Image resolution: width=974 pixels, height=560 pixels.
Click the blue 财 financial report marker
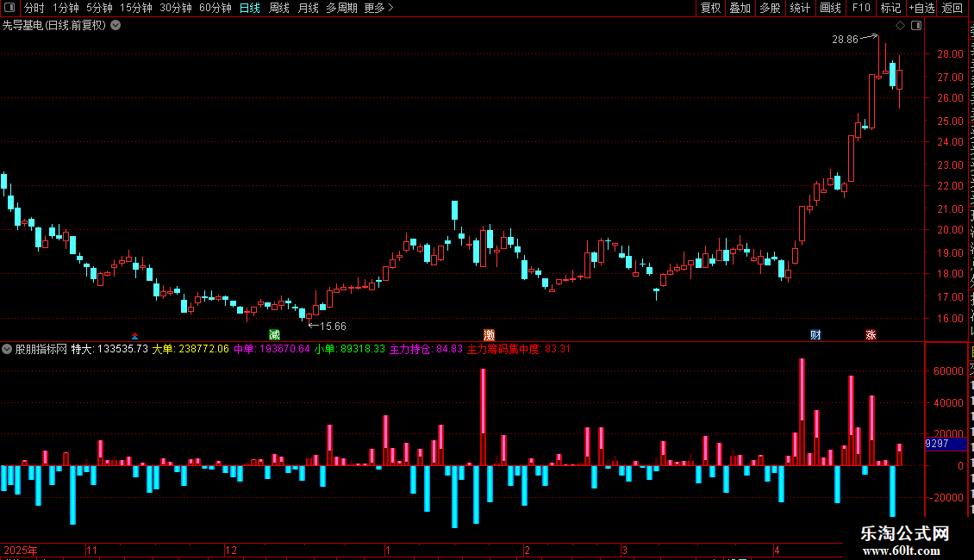pyautogui.click(x=815, y=334)
